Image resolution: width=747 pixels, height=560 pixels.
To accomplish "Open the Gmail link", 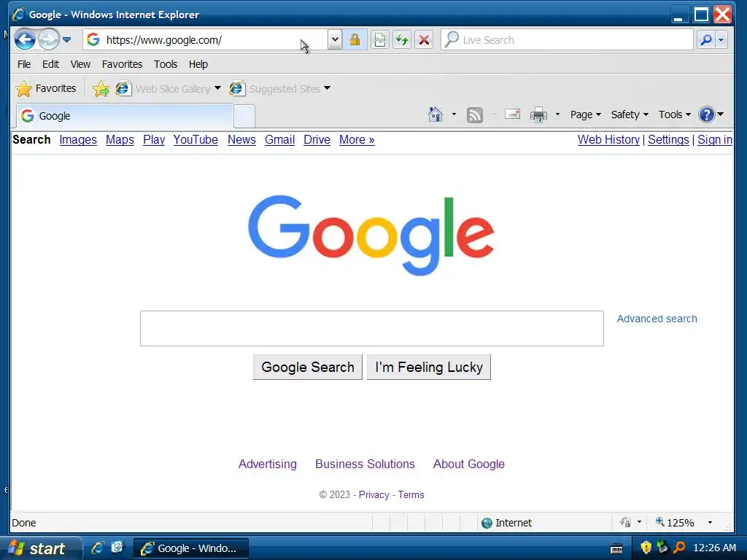I will (x=279, y=140).
